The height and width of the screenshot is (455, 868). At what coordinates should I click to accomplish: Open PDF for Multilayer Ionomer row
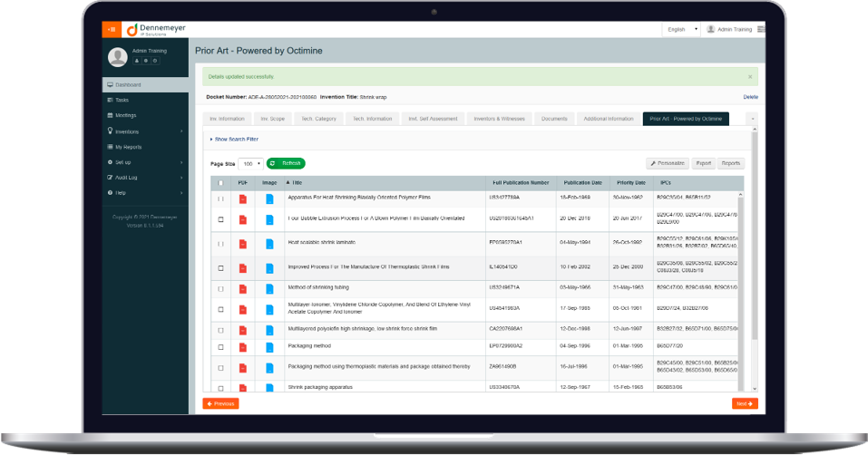(x=242, y=310)
